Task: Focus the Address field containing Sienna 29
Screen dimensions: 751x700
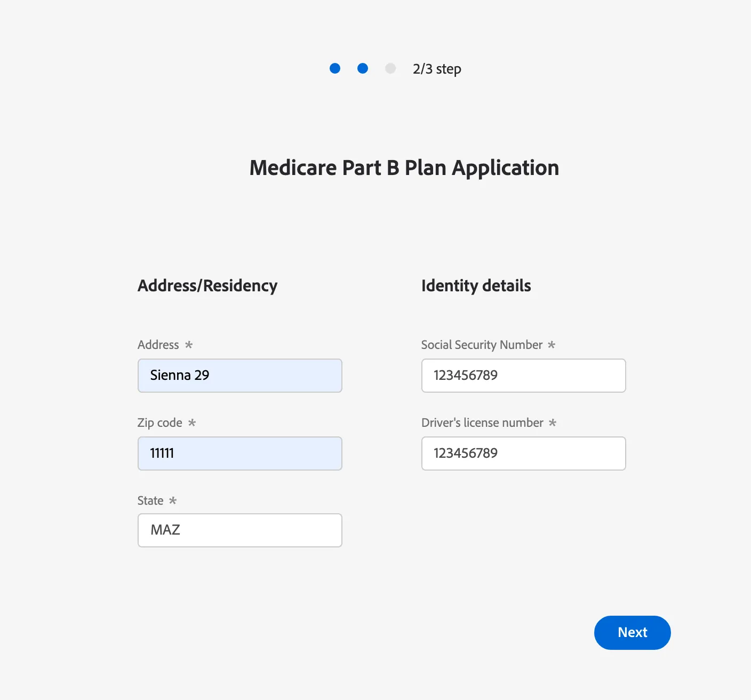Action: pyautogui.click(x=240, y=376)
